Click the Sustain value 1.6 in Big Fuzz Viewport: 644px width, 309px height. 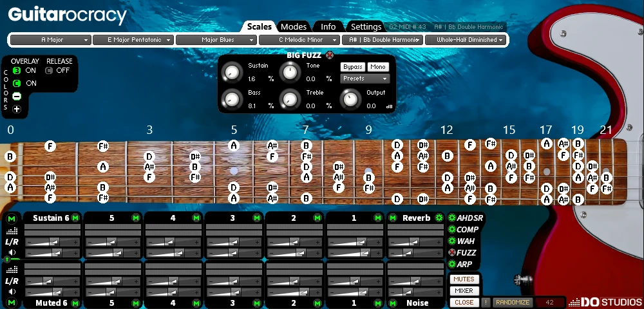[x=252, y=79]
